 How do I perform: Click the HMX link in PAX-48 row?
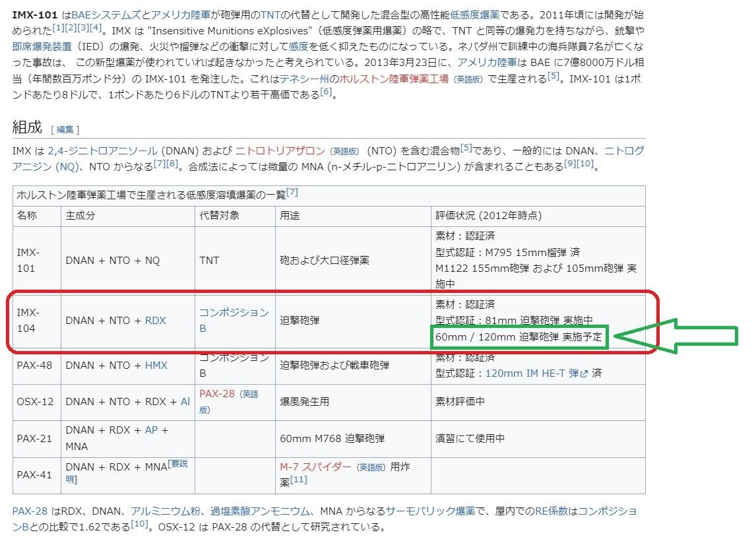pyautogui.click(x=156, y=365)
